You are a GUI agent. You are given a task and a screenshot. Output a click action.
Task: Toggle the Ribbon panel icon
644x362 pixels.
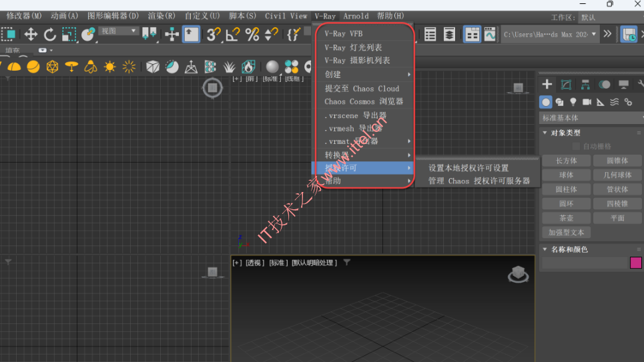[x=472, y=35]
